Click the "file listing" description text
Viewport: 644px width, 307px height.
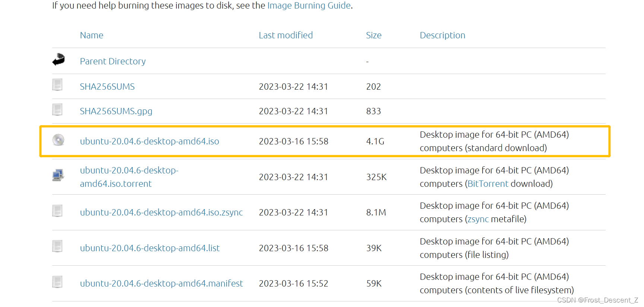click(x=487, y=255)
